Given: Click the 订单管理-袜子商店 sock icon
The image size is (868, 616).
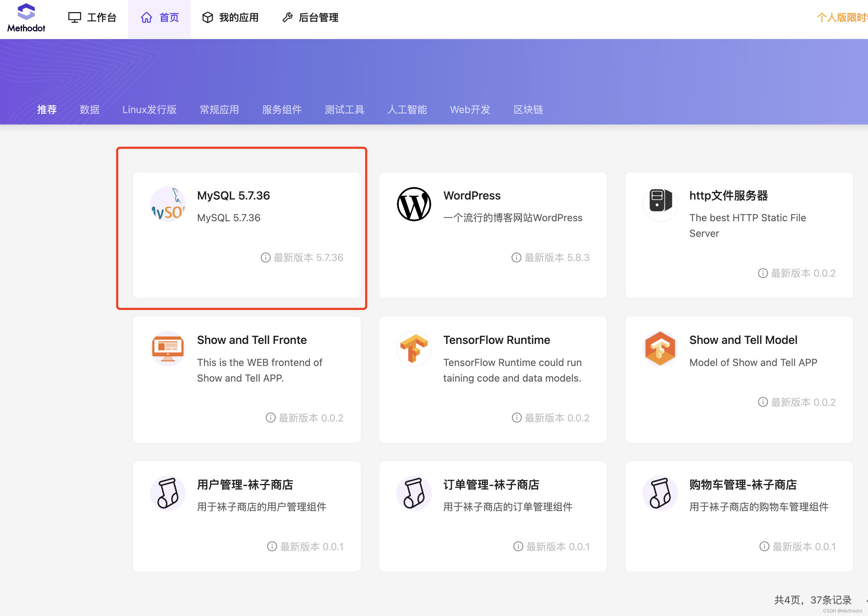Looking at the screenshot, I should click(413, 493).
